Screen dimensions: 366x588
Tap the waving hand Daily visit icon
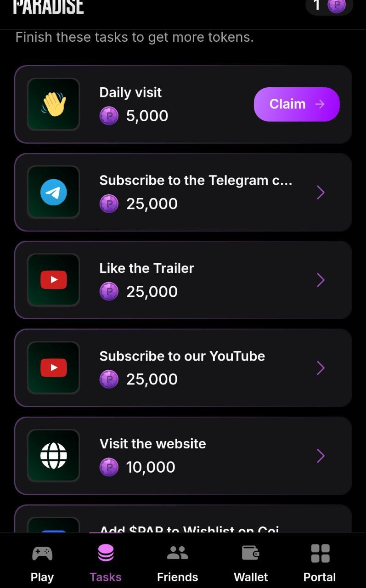pos(53,104)
